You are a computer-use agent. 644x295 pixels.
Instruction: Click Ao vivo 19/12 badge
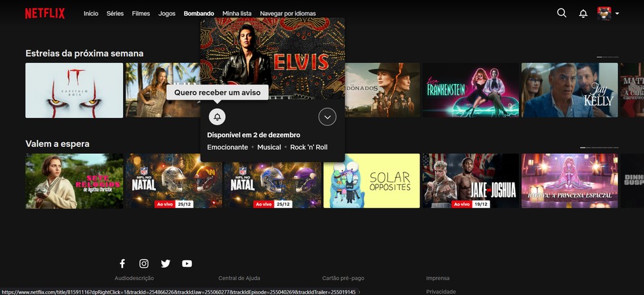point(471,204)
